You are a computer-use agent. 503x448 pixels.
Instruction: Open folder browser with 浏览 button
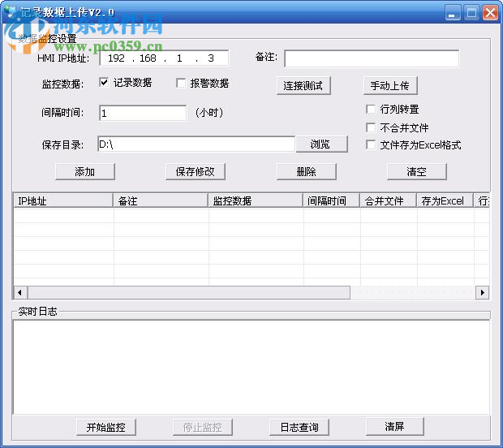(x=321, y=144)
